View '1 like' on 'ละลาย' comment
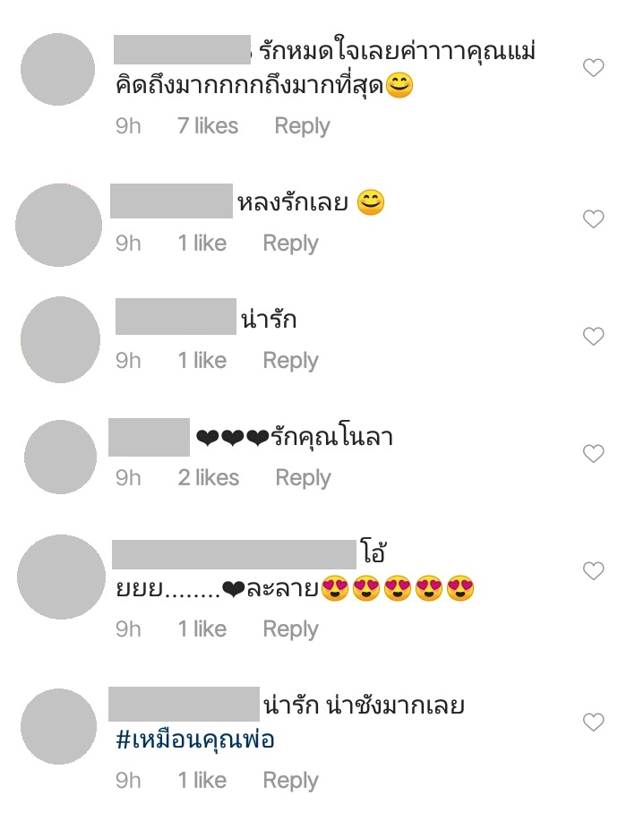This screenshot has height=821, width=644. coord(202,629)
